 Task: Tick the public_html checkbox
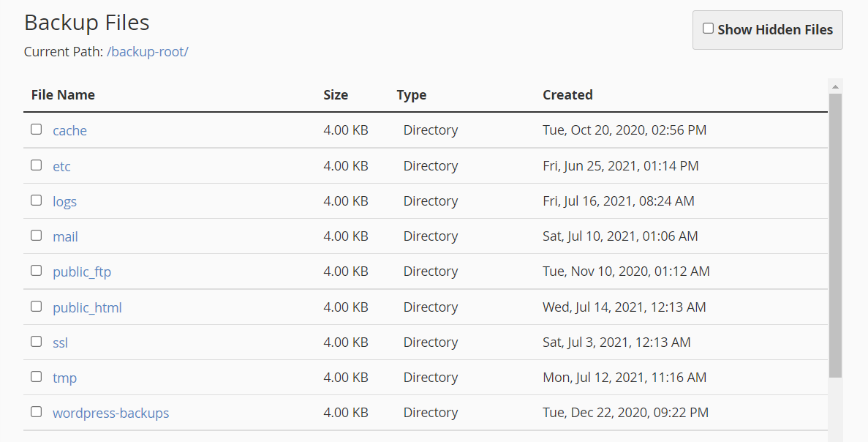click(36, 307)
